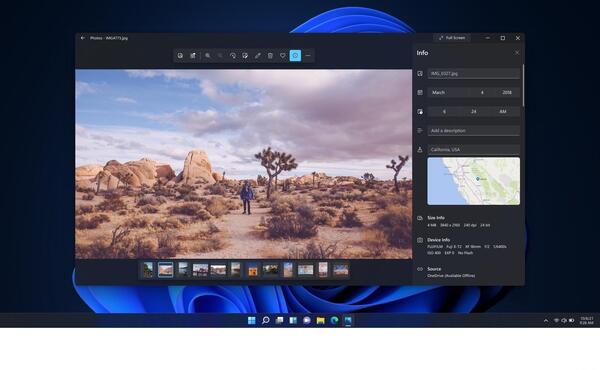Open taskbar Search

pos(266,321)
